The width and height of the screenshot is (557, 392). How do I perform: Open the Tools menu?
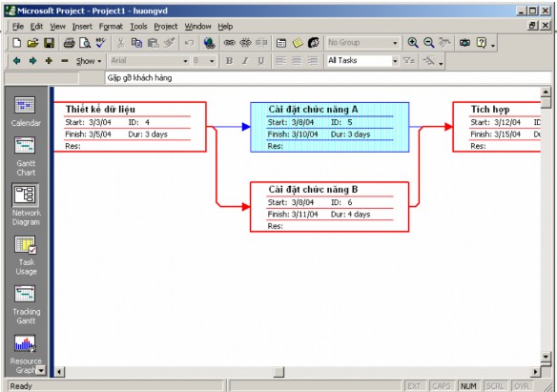tap(138, 27)
